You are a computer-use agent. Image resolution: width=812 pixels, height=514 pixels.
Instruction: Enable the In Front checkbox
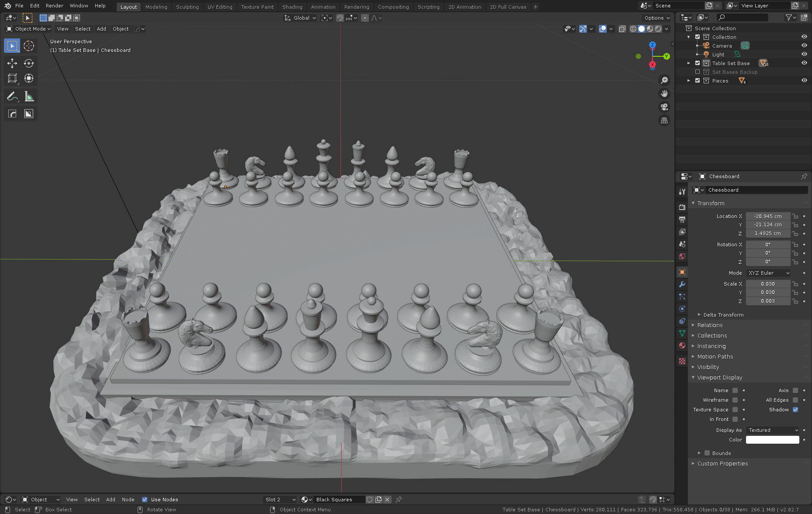(x=735, y=419)
